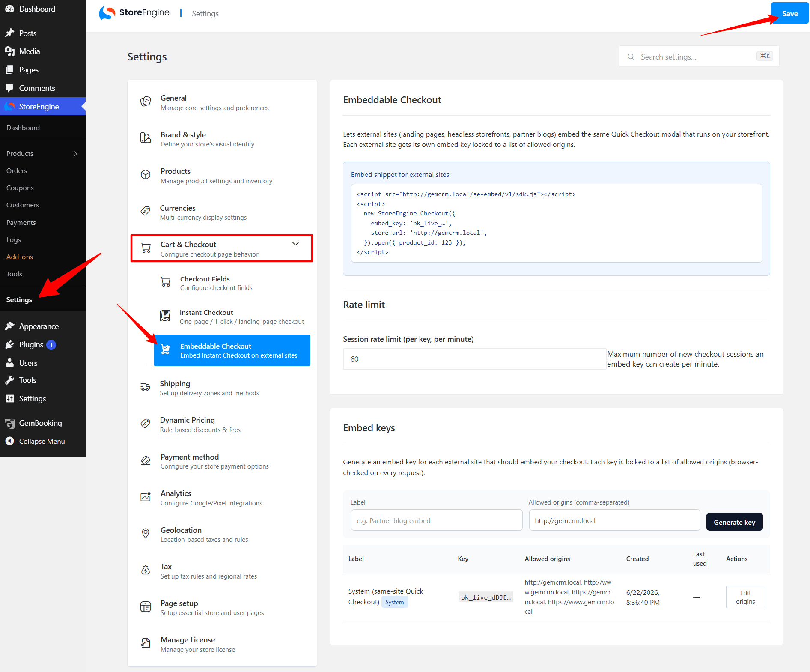
Task: Open WordPress Appearance menu
Action: coord(39,326)
